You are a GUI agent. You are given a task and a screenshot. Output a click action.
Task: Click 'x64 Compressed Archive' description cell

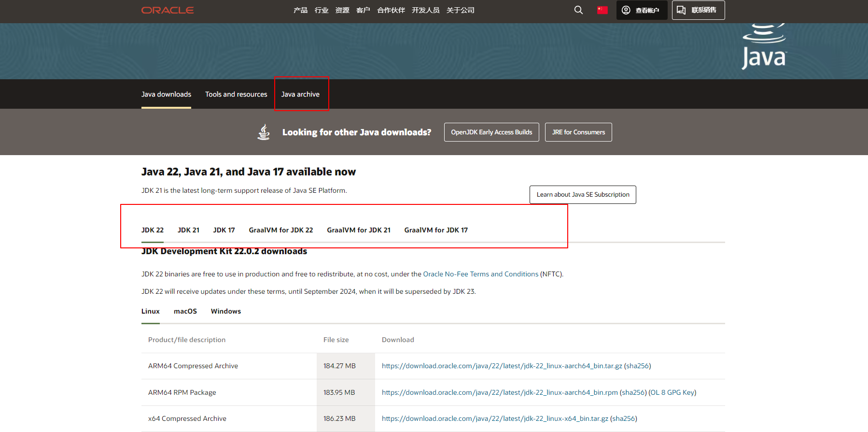tap(187, 418)
